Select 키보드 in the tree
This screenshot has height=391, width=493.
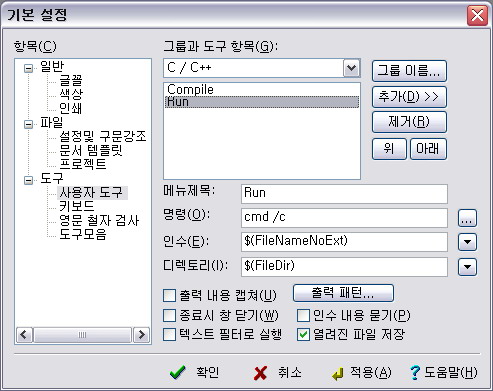77,206
